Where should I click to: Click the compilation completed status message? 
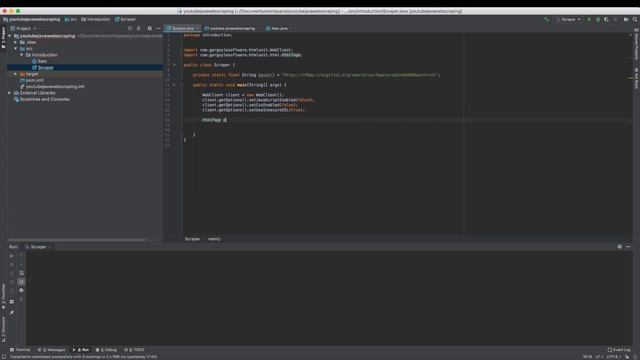coord(83,357)
